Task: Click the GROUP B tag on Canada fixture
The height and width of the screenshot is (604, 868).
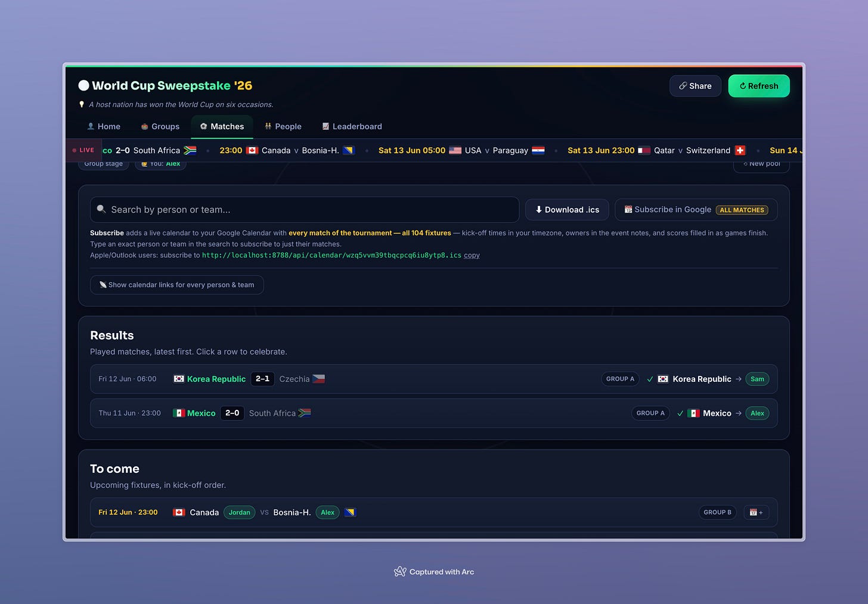Action: click(x=717, y=512)
